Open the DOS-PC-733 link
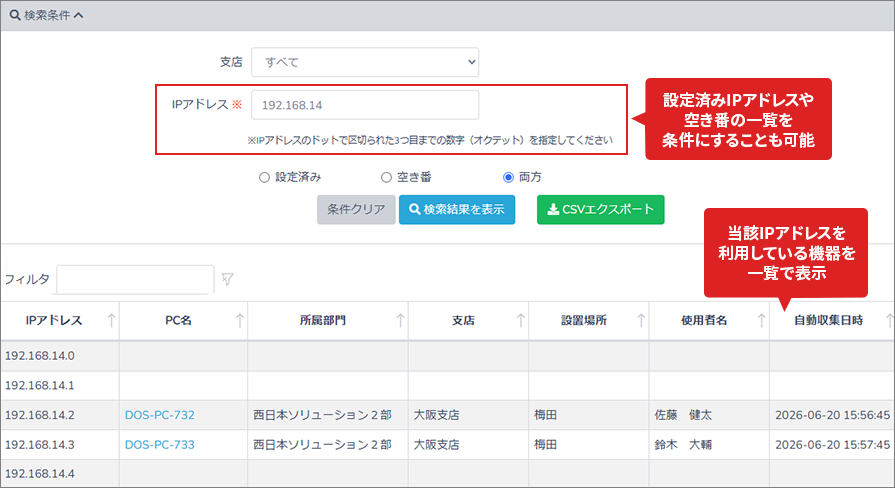Screen dimensions: 895x488 pyautogui.click(x=160, y=445)
